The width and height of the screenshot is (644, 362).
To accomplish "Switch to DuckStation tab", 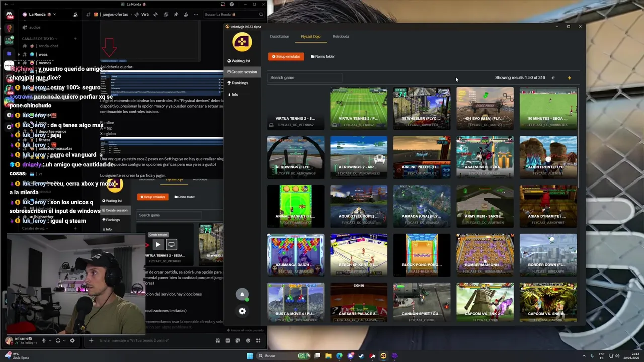I will 279,37.
